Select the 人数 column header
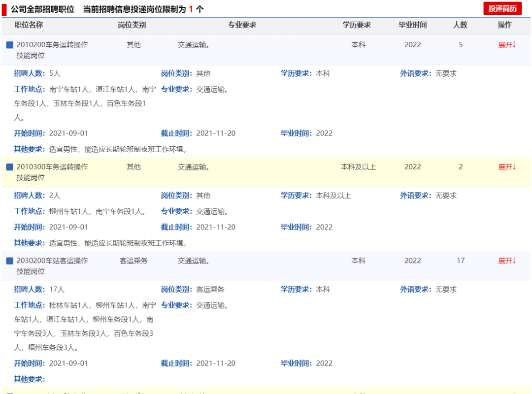 [x=460, y=25]
